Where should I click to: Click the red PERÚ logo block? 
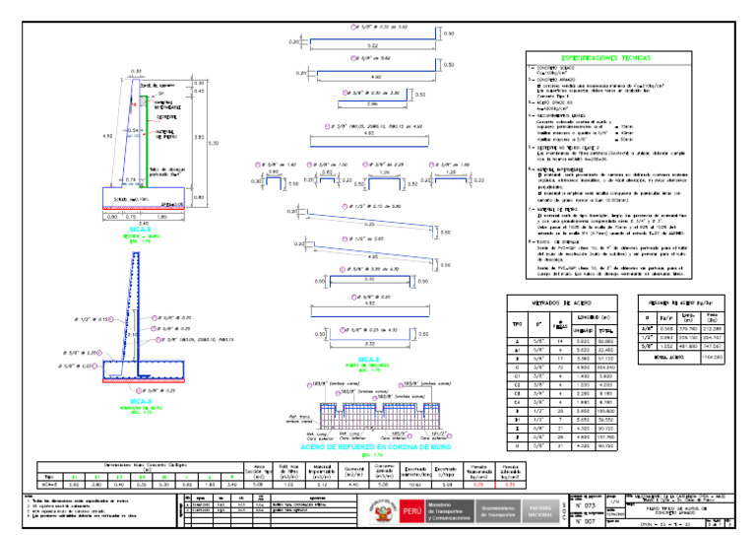[411, 511]
